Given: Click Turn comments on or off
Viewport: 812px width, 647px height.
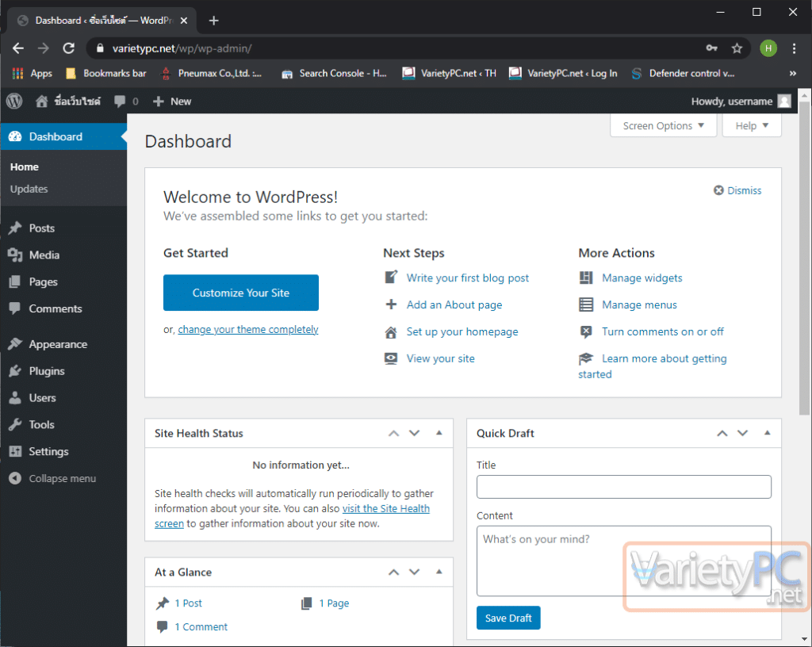Looking at the screenshot, I should pyautogui.click(x=662, y=331).
